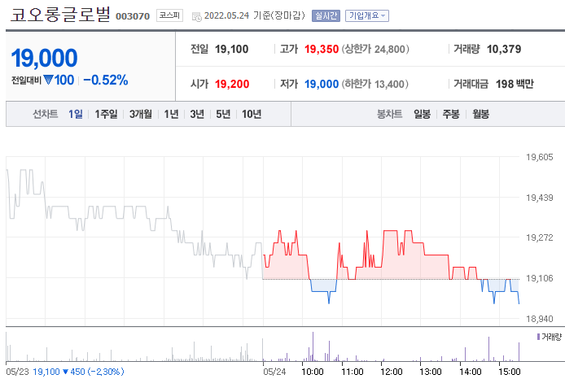Click the 저가 value 19,000 in the table

tap(322, 84)
